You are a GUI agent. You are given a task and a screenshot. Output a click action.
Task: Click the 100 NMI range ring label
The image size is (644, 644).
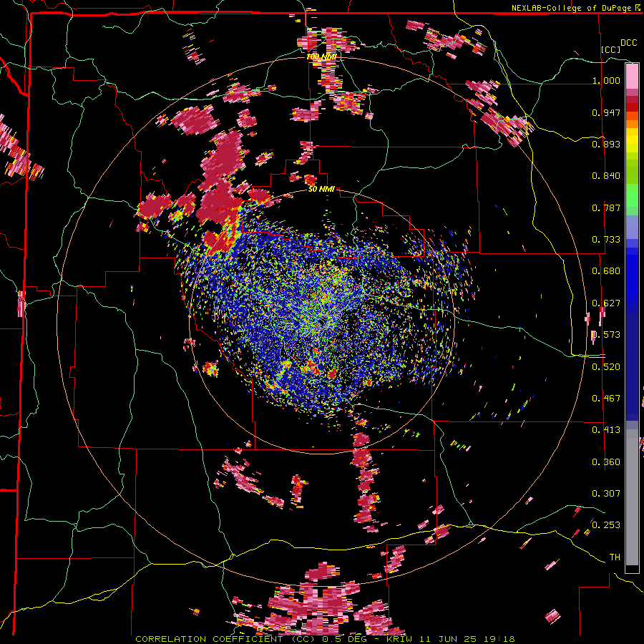(x=321, y=57)
